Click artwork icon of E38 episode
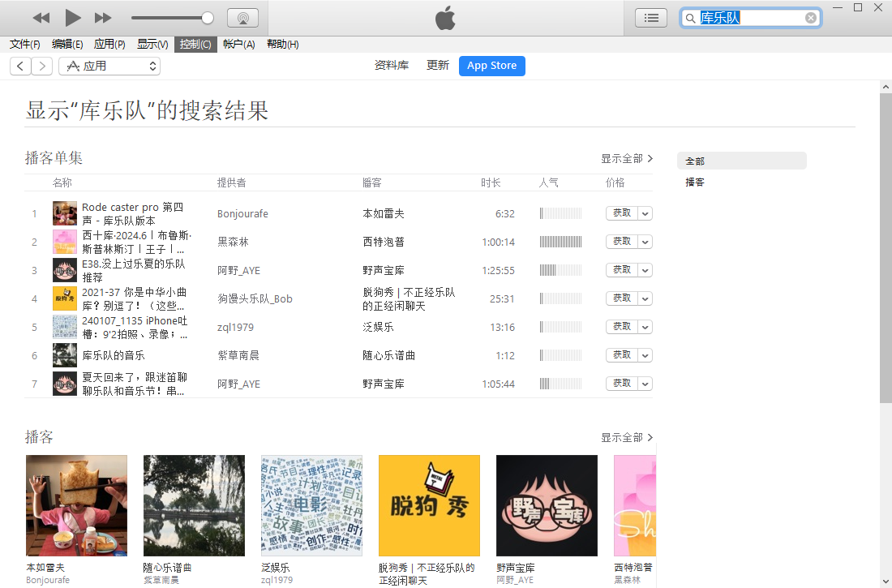This screenshot has width=892, height=588. [65, 270]
